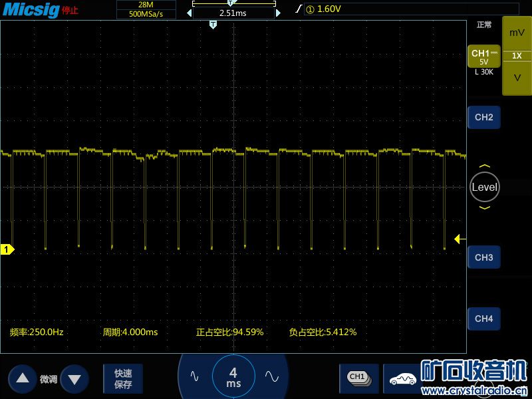532x399 pixels.
Task: Tap the left waveform timebase icon
Action: tap(194, 376)
